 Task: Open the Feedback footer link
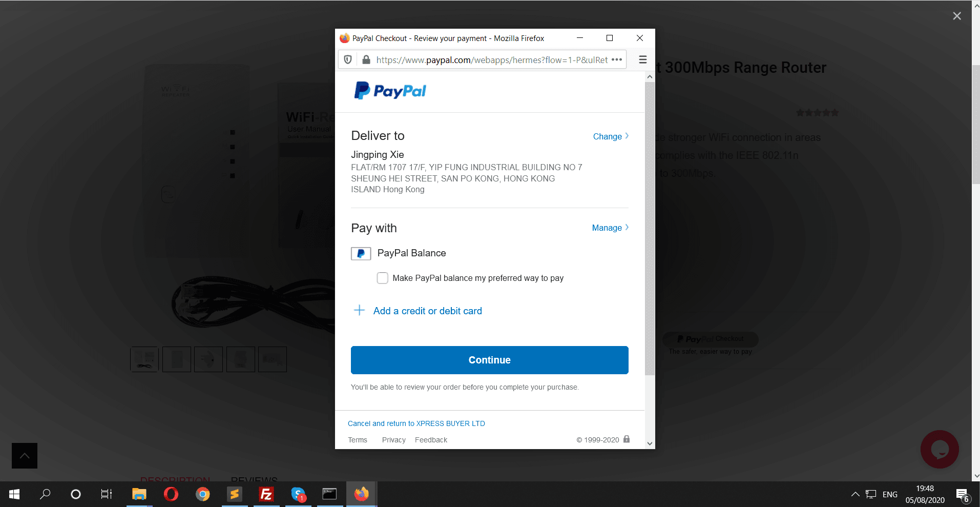pyautogui.click(x=431, y=440)
